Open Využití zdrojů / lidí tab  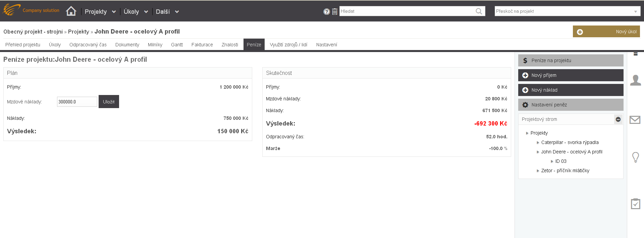tap(288, 45)
